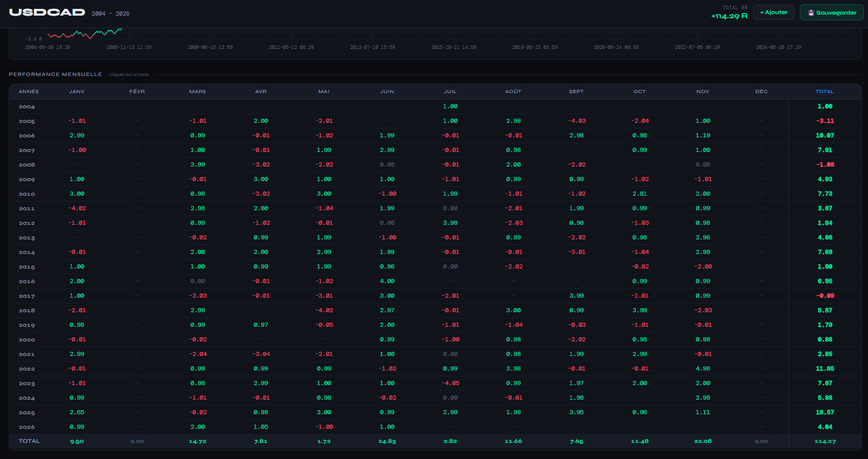
Task: Select the grand total 114.27
Action: pos(825,441)
